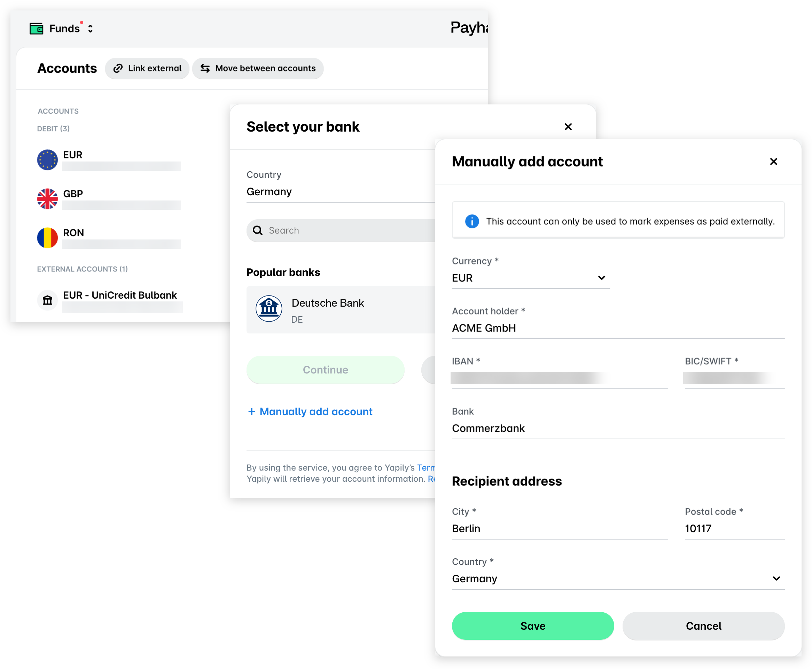Click the Link external chain icon
Screen dimensions: 812x669
118,68
